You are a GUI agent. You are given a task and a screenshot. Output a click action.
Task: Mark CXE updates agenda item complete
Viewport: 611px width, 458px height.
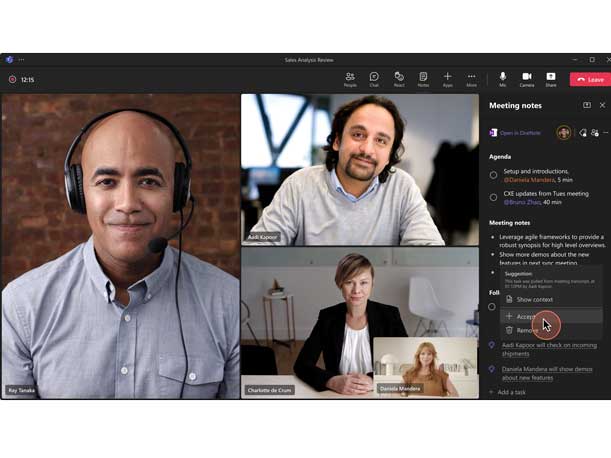(x=493, y=197)
